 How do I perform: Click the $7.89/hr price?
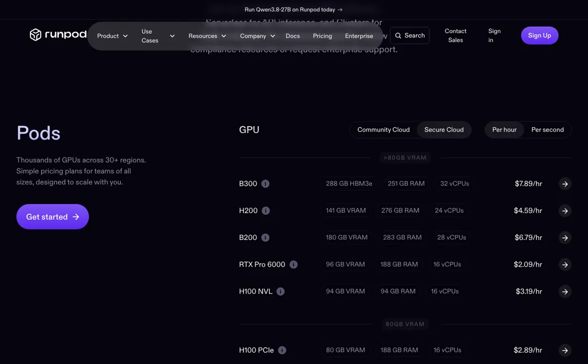tap(528, 184)
